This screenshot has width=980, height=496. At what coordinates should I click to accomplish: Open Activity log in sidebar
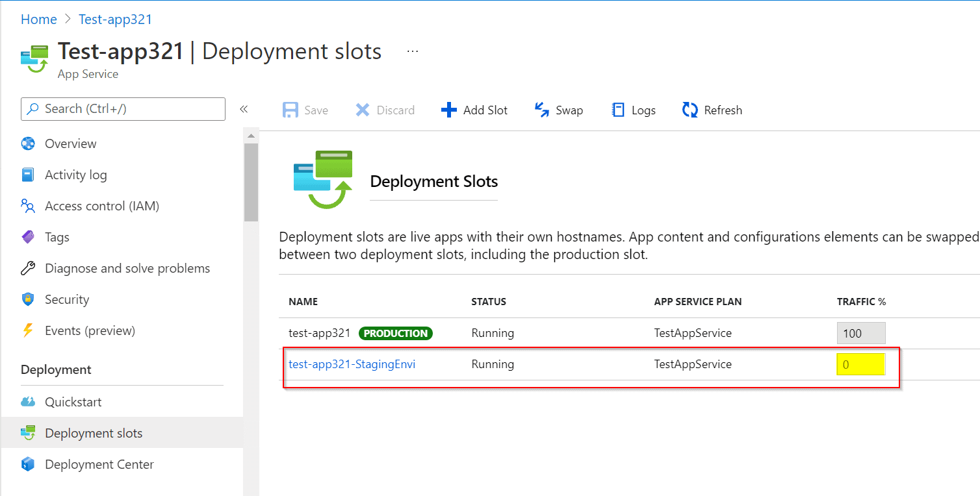pos(75,175)
